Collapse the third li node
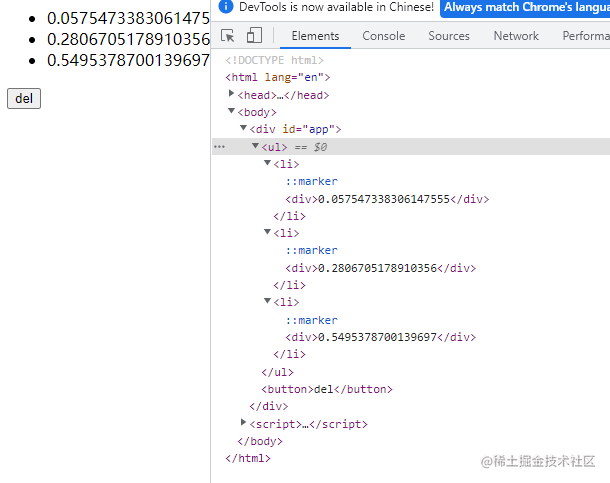Screen dimensions: 610x483 pos(267,301)
